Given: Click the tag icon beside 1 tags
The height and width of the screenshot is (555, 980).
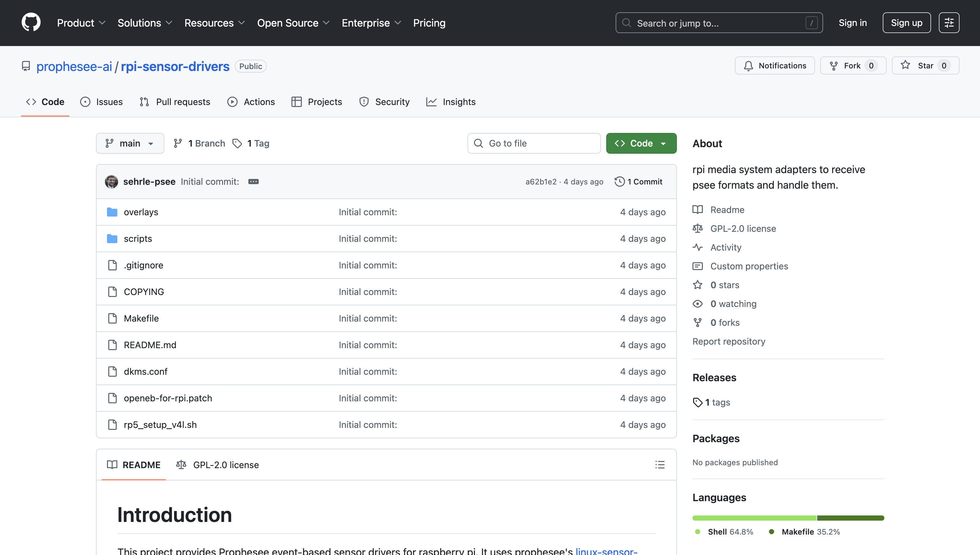Looking at the screenshot, I should click(x=698, y=402).
